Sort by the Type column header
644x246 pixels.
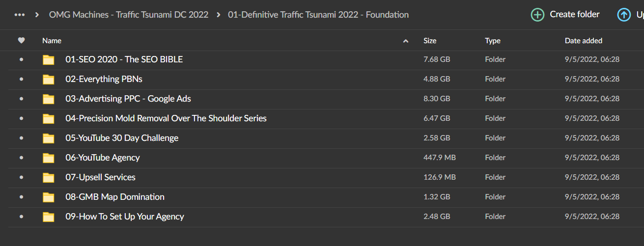(493, 41)
